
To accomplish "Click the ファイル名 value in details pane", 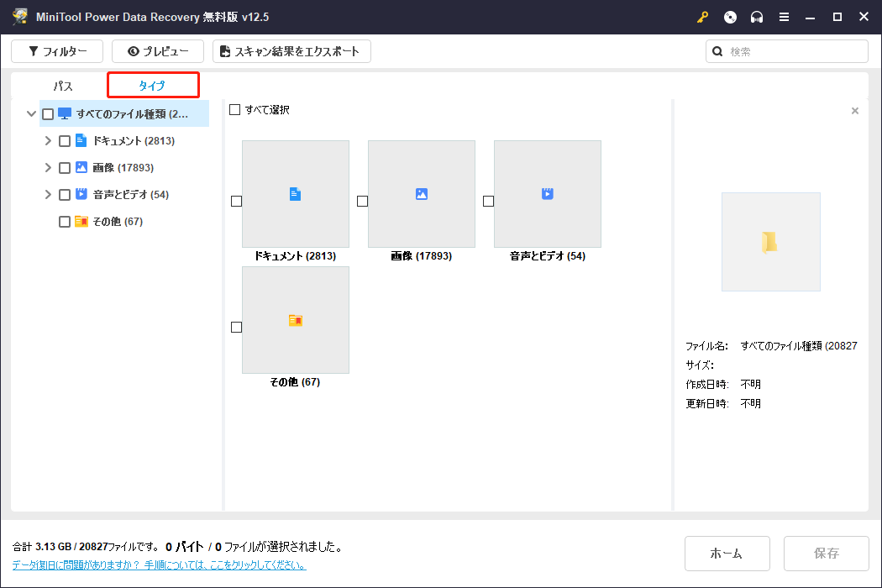I will tap(799, 346).
